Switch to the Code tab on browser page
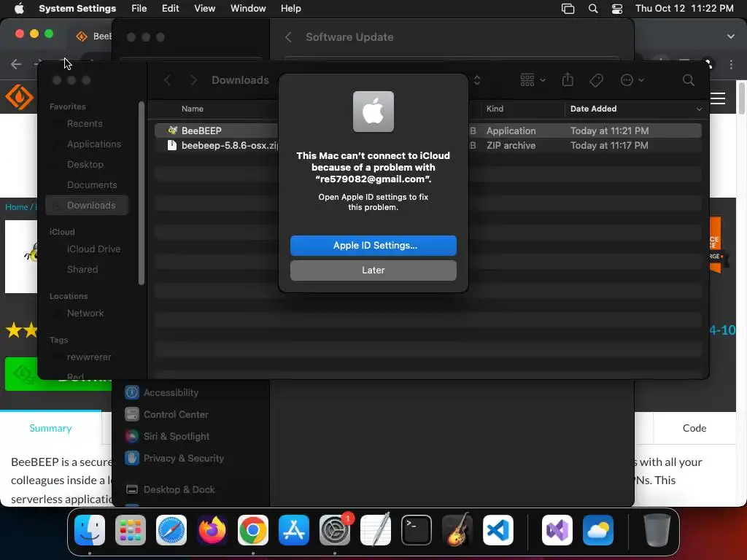This screenshot has width=747, height=560. pos(694,428)
